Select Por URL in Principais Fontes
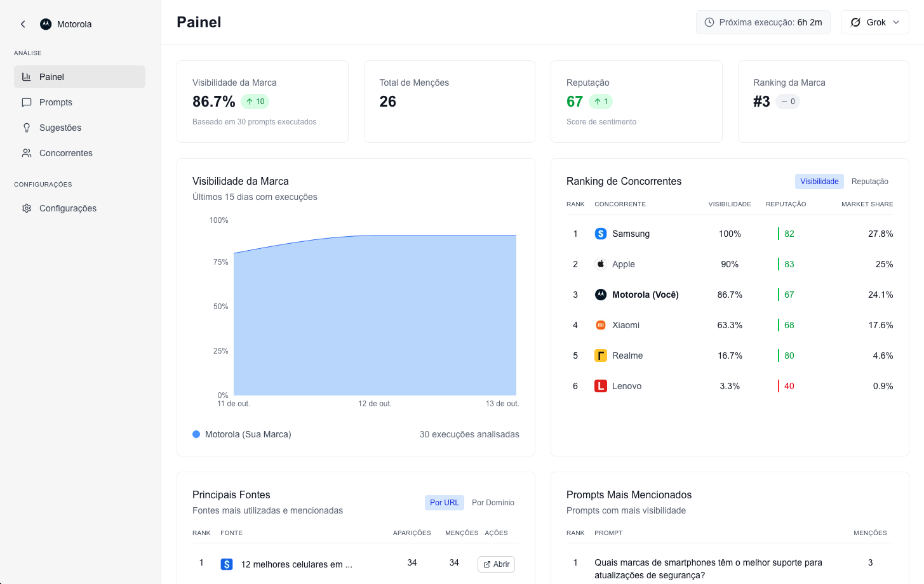Screen dimensions: 924x584 point(444,503)
